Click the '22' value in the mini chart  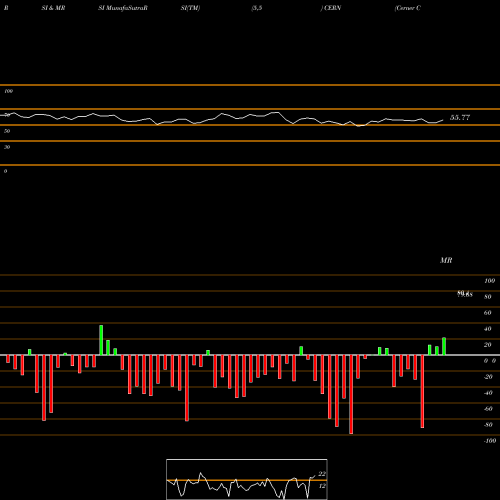coord(322,474)
